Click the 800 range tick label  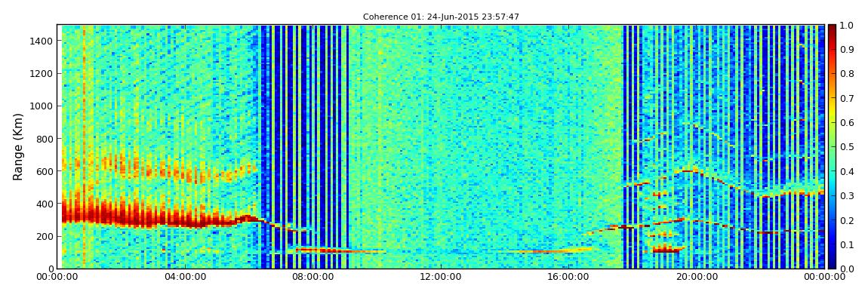pos(45,139)
